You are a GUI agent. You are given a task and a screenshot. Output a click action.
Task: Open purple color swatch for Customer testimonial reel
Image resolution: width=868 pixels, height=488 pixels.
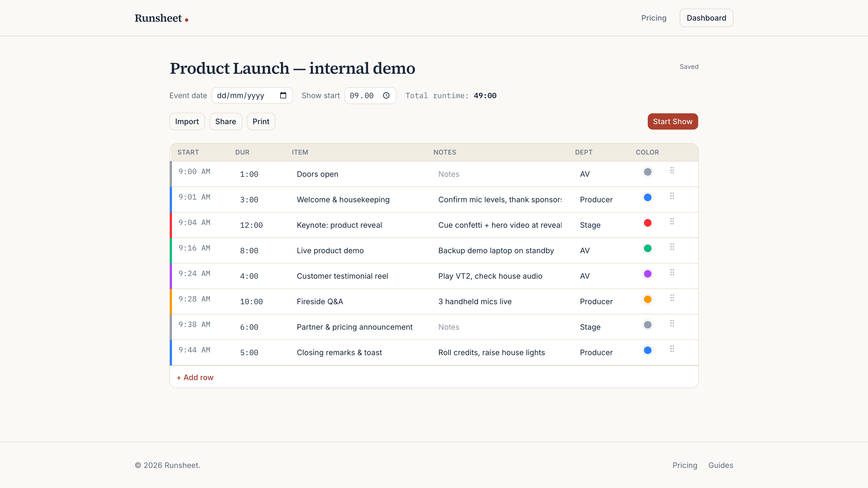click(x=648, y=274)
